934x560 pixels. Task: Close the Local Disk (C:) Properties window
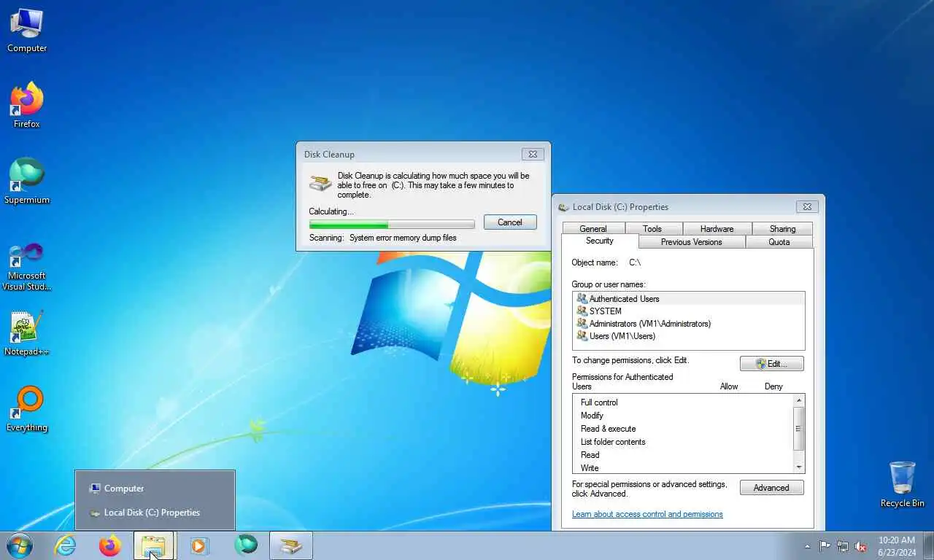(x=807, y=206)
